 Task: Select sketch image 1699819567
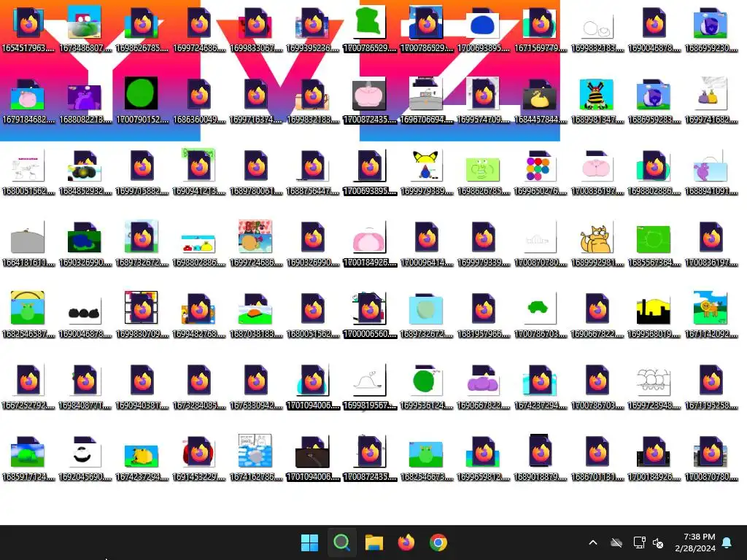click(x=370, y=386)
